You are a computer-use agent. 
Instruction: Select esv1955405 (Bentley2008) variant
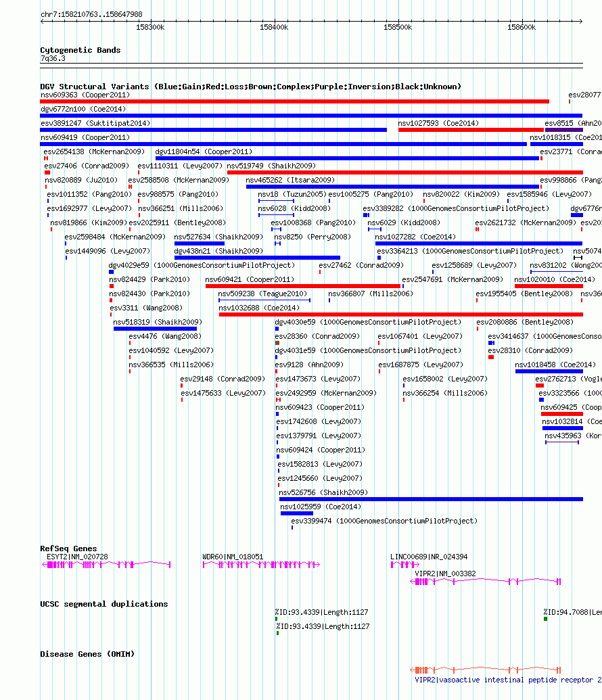point(524,294)
